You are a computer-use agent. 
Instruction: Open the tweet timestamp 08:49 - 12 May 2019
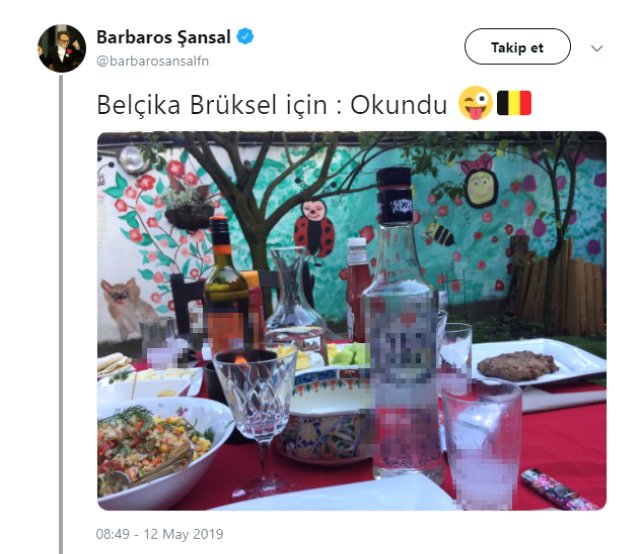point(159,534)
